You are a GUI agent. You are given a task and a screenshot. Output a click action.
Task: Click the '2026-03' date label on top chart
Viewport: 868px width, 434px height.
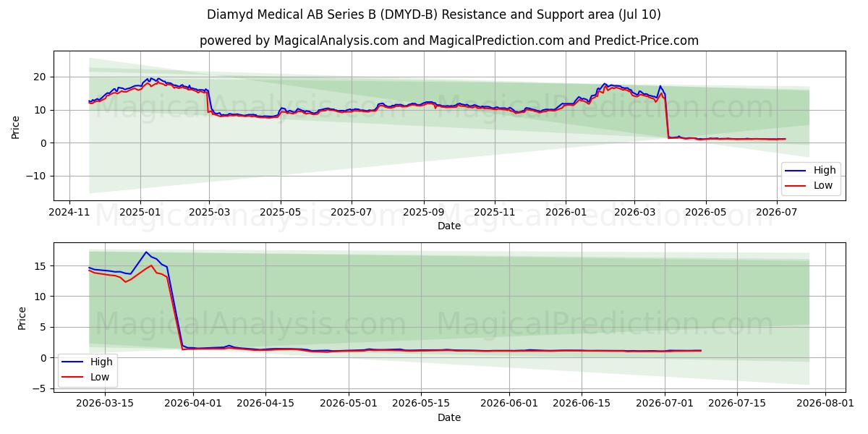[634, 213]
